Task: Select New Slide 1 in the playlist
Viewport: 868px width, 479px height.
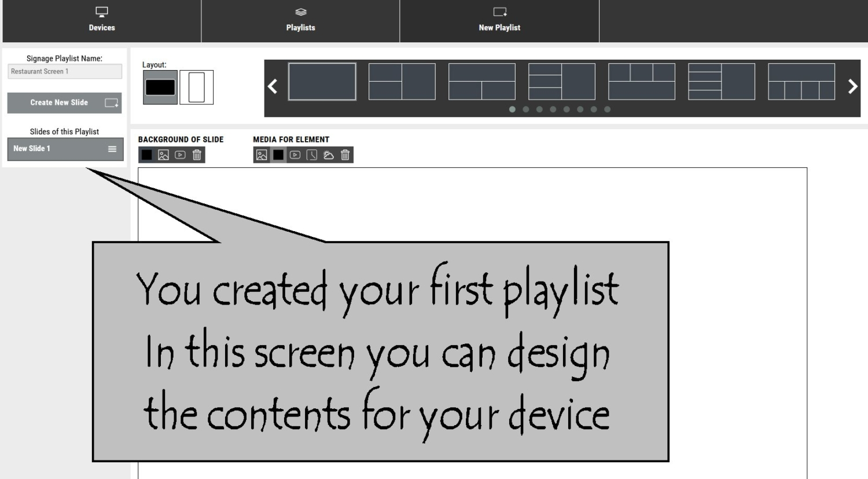Action: tap(65, 149)
